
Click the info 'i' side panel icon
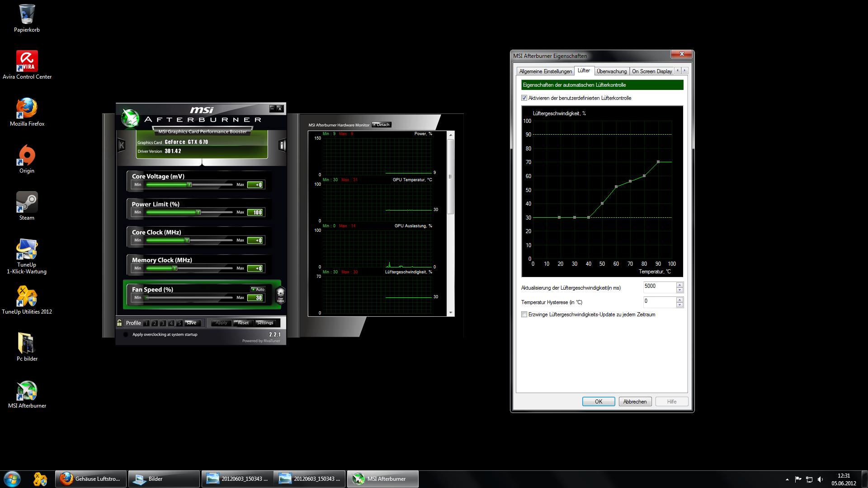point(282,145)
